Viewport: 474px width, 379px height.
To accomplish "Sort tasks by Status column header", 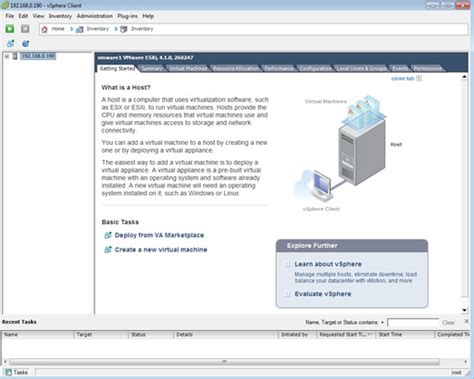I will click(151, 334).
